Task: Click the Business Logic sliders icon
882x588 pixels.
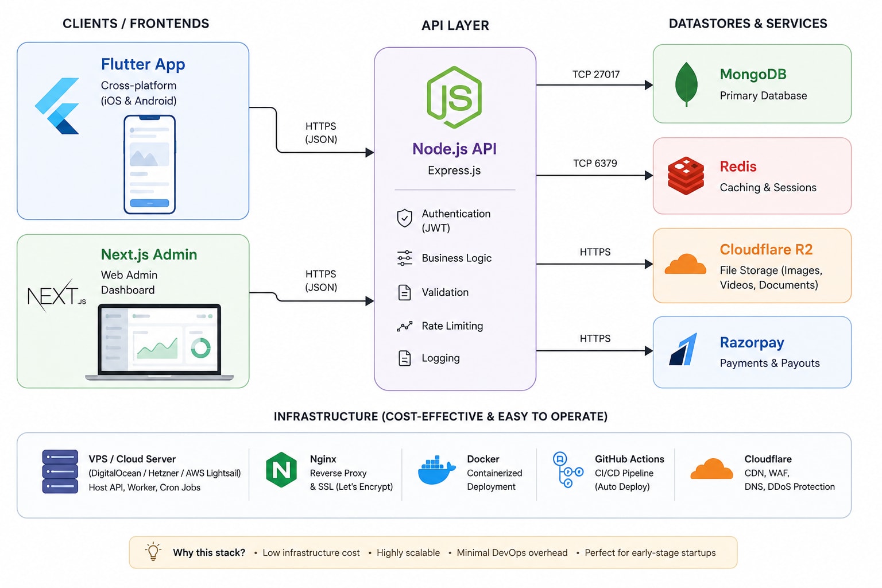Action: [404, 258]
